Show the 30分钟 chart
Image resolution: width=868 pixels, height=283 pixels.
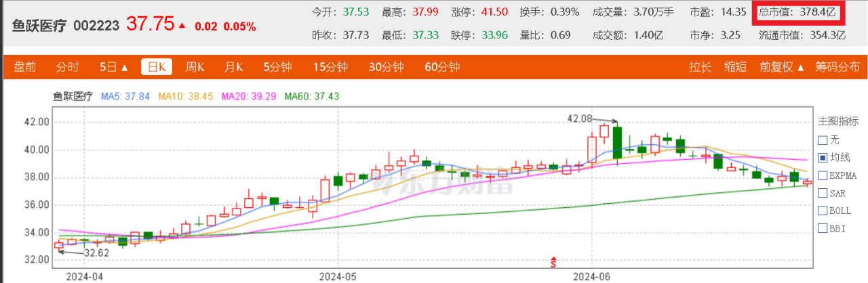coord(386,67)
